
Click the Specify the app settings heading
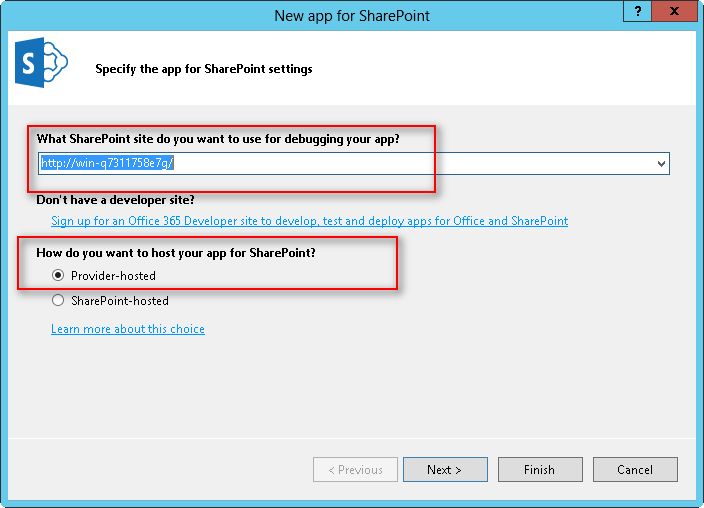pos(204,69)
